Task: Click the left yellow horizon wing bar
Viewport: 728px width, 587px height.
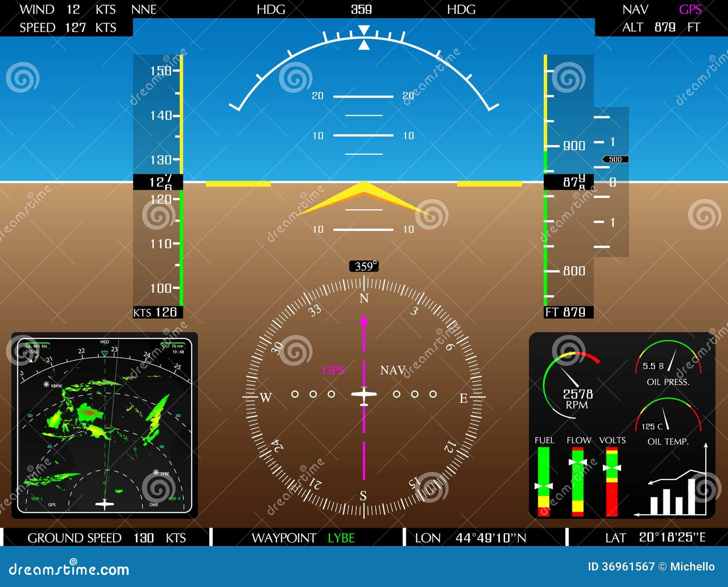Action: pyautogui.click(x=238, y=184)
